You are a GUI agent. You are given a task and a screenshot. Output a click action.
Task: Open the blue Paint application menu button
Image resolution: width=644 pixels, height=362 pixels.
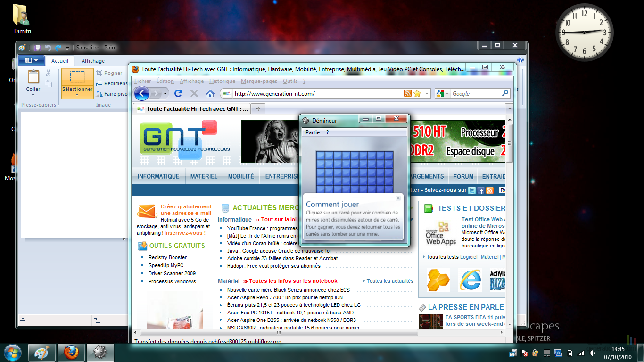point(32,60)
